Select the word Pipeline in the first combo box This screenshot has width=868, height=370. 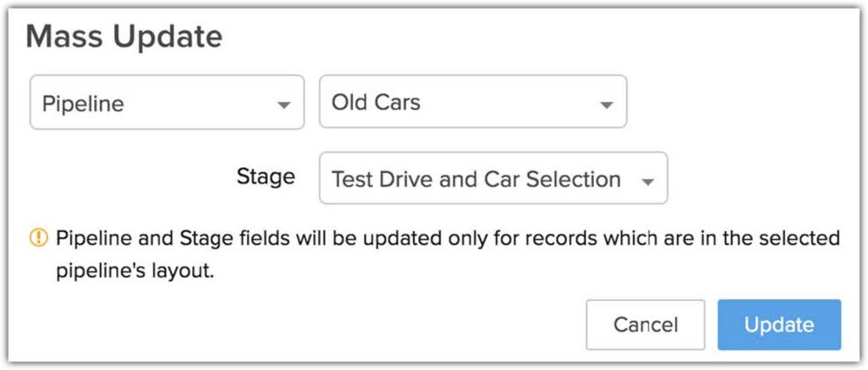(x=83, y=104)
